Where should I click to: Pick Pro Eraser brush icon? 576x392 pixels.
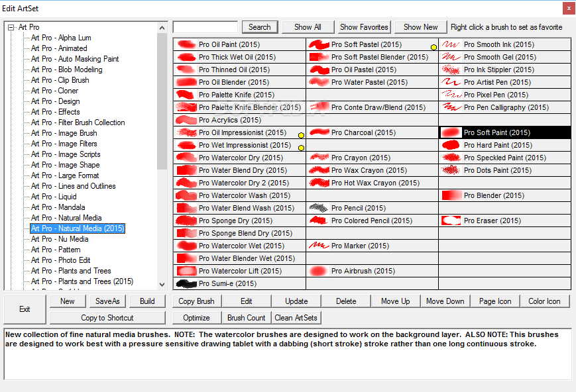pyautogui.click(x=451, y=220)
